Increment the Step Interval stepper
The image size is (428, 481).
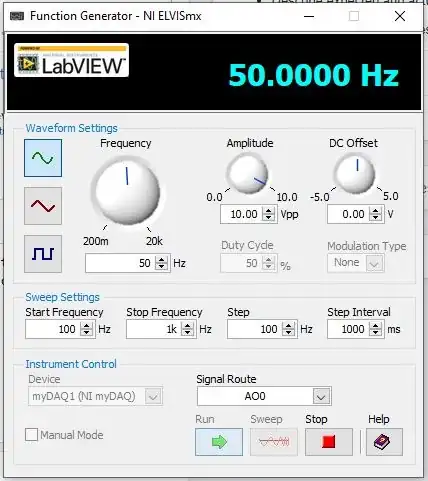tap(376, 326)
